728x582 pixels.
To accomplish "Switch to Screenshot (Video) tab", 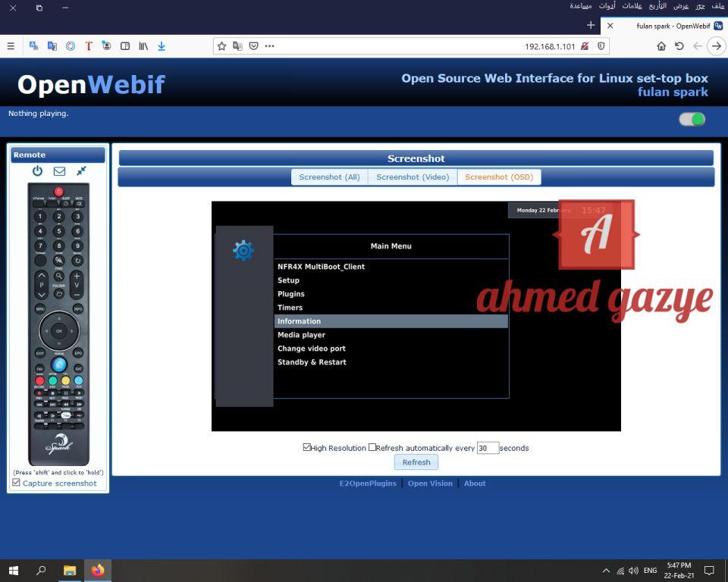I will pyautogui.click(x=413, y=177).
